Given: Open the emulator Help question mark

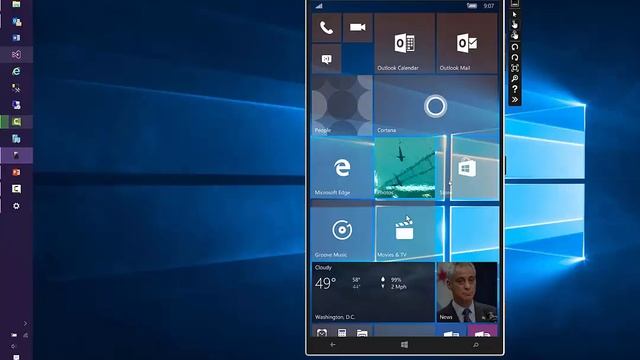Looking at the screenshot, I should [514, 89].
